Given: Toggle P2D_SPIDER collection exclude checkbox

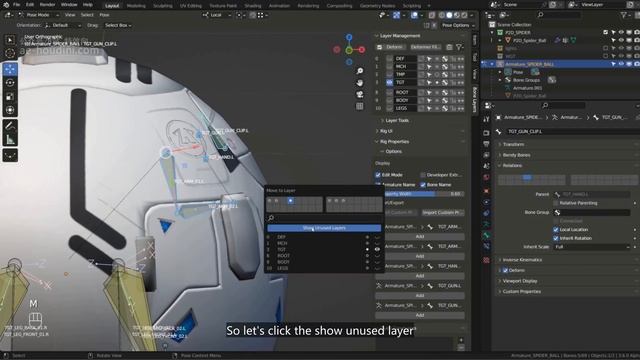Looking at the screenshot, I should [x=605, y=32].
